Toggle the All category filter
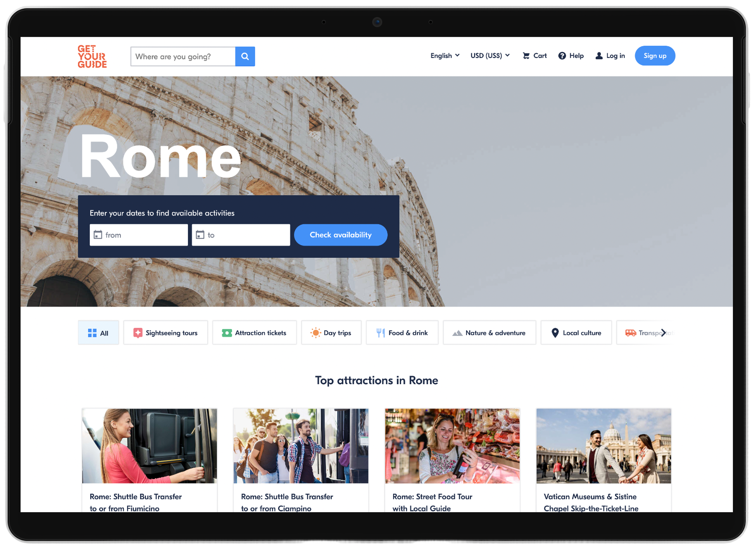 tap(98, 332)
